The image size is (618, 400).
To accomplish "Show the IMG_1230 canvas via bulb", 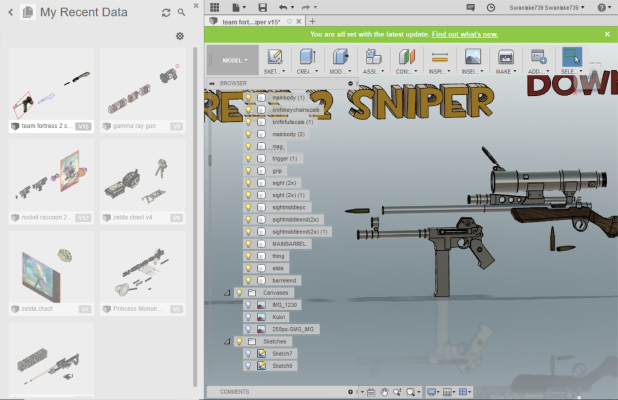I will 248,305.
